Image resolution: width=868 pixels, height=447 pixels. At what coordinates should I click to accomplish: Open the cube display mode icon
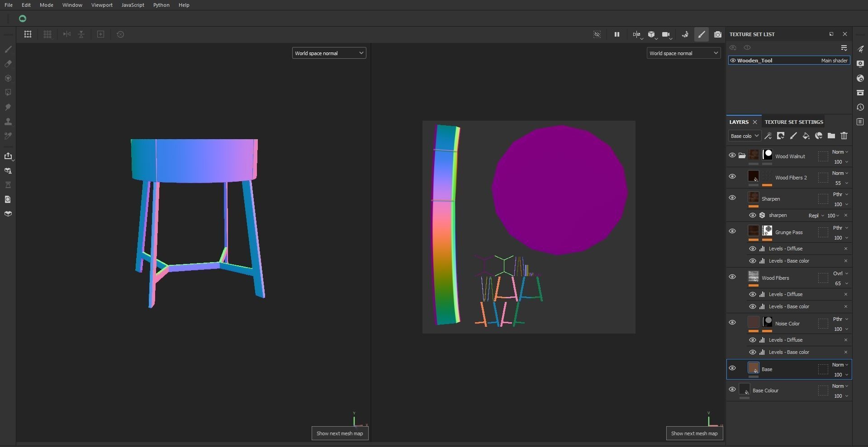coord(651,34)
